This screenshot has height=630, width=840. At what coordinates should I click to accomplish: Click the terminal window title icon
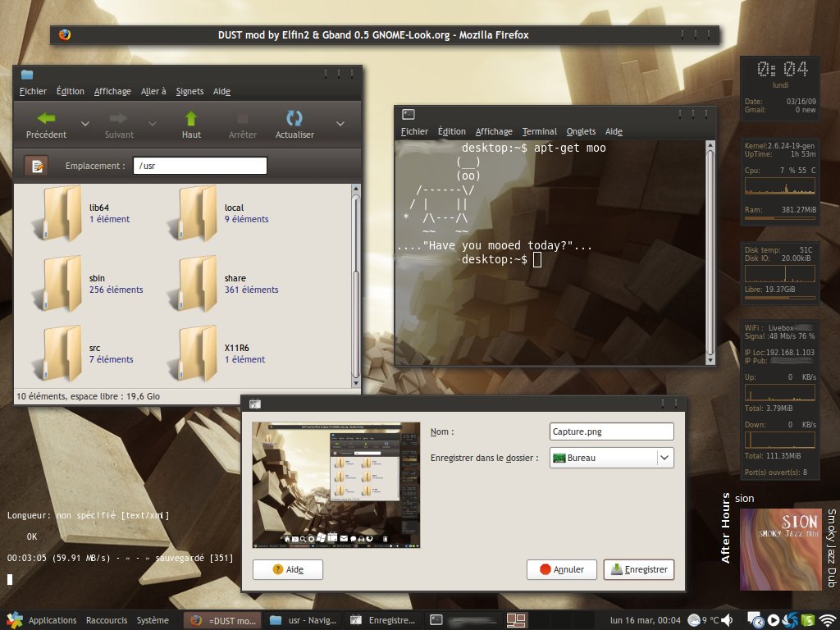coord(409,114)
